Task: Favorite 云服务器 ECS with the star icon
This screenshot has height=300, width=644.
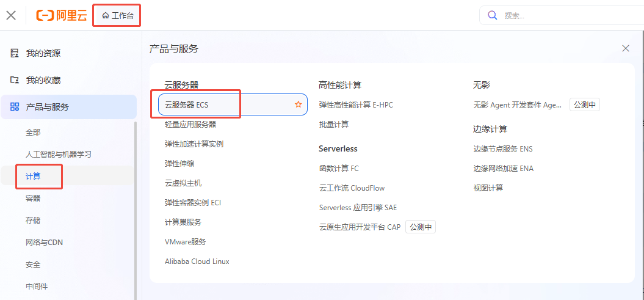Action: [298, 105]
